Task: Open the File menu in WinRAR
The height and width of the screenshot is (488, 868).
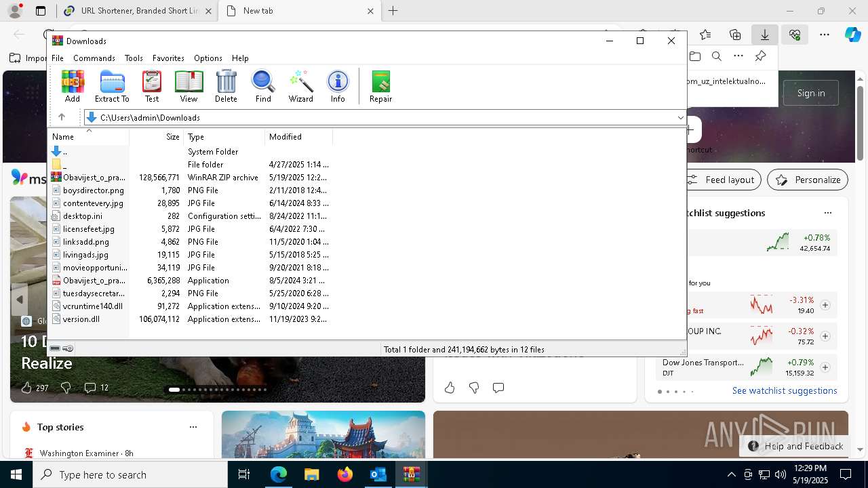Action: [x=58, y=58]
